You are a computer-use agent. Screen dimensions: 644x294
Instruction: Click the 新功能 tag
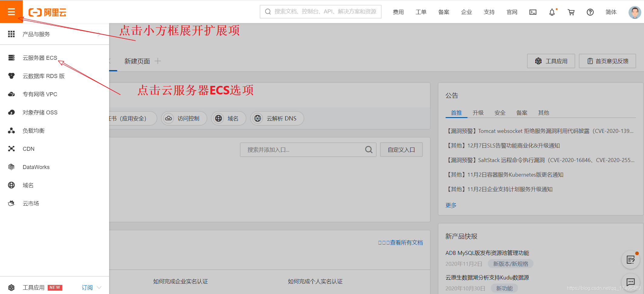pos(505,288)
